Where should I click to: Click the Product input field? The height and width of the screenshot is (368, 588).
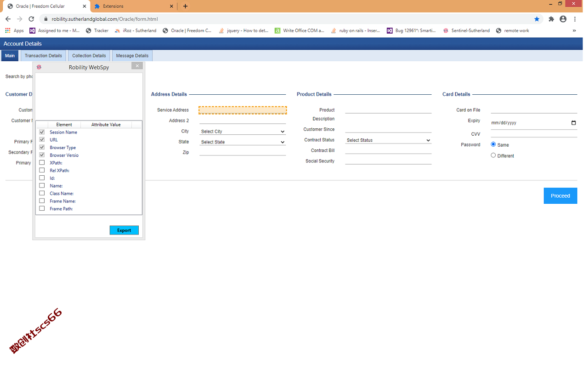[388, 110]
